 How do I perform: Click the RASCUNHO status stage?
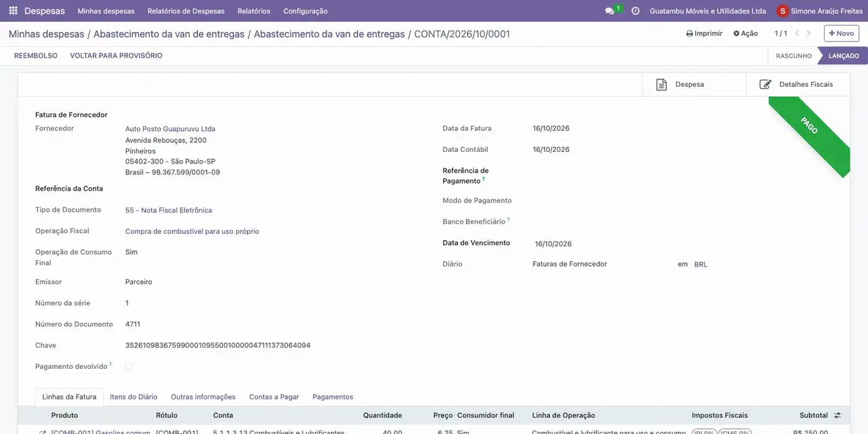(x=793, y=56)
